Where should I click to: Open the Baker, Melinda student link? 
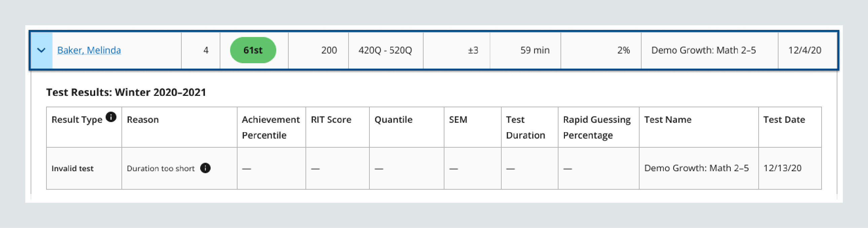(x=89, y=50)
